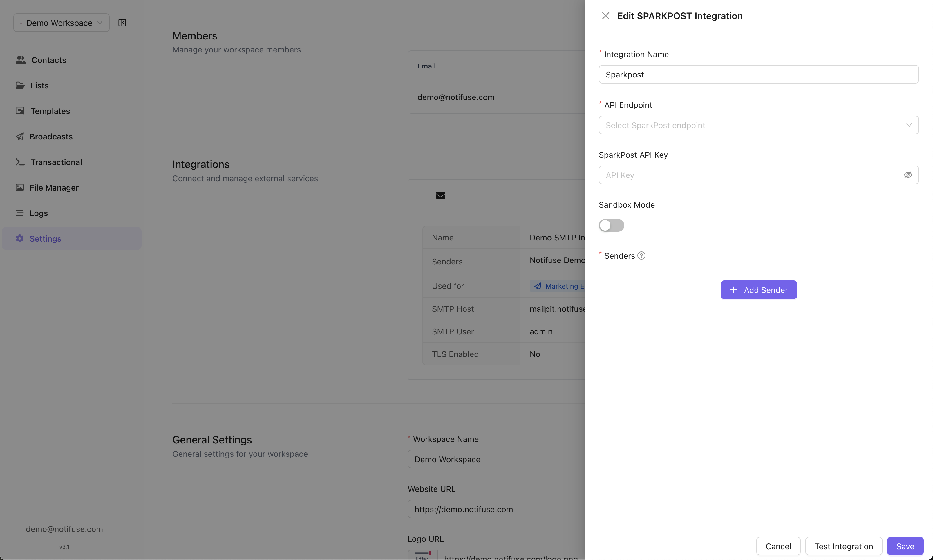Image resolution: width=933 pixels, height=560 pixels.
Task: Open Contacts from the sidebar menu
Action: coord(71,60)
